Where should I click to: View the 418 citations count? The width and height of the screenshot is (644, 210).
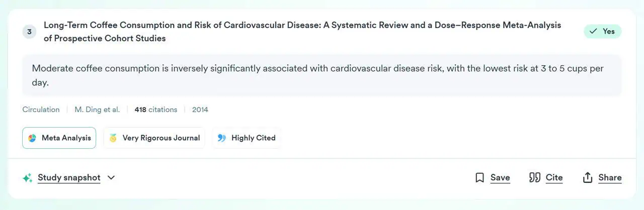156,110
